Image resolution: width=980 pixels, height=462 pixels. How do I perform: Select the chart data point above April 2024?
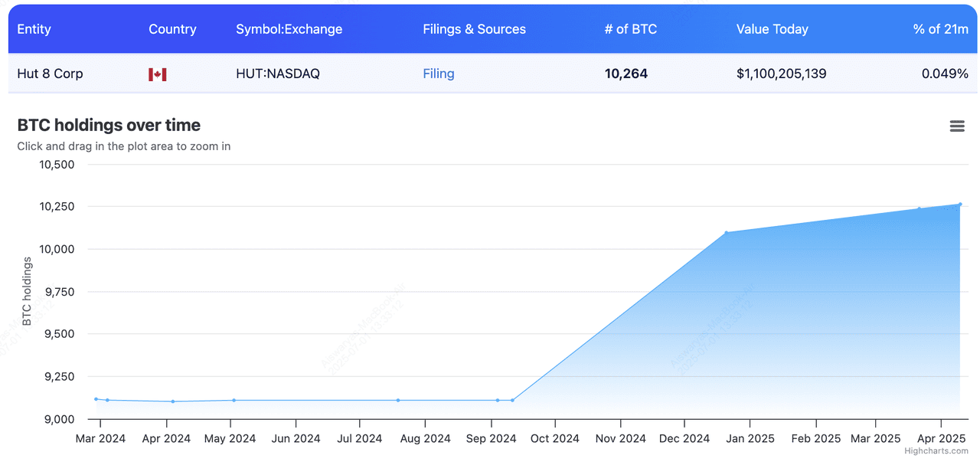click(x=173, y=401)
